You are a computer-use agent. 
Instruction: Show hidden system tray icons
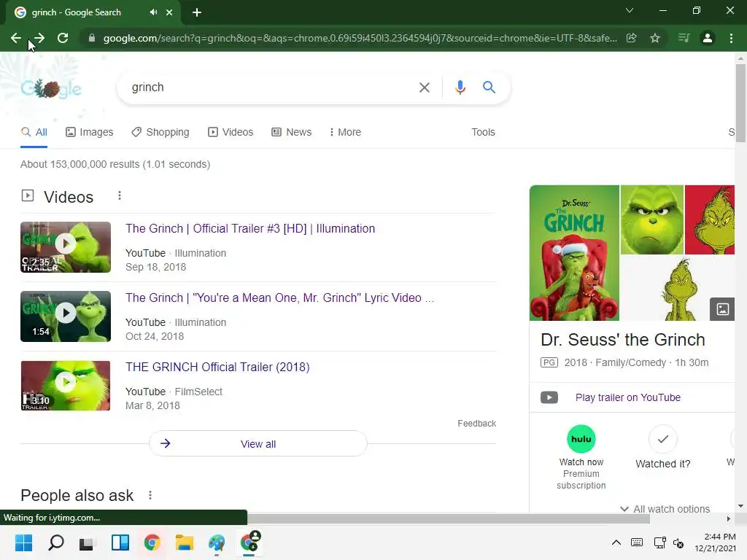coord(616,542)
